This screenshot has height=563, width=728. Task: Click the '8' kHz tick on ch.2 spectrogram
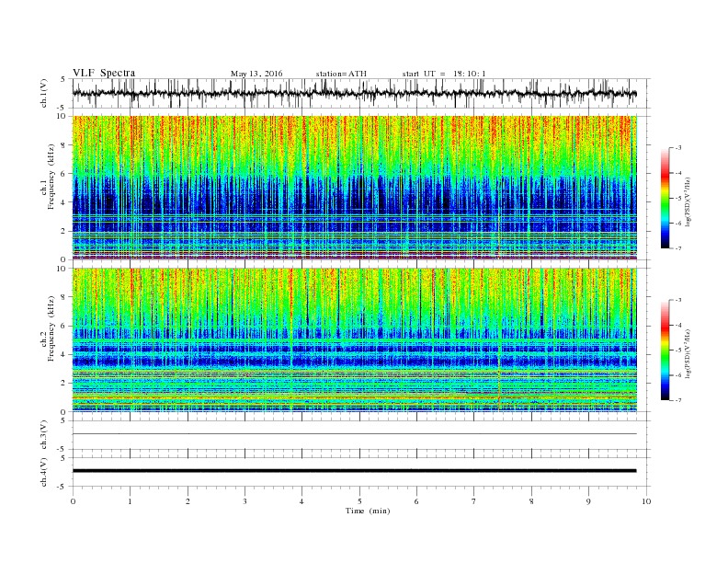click(x=63, y=297)
